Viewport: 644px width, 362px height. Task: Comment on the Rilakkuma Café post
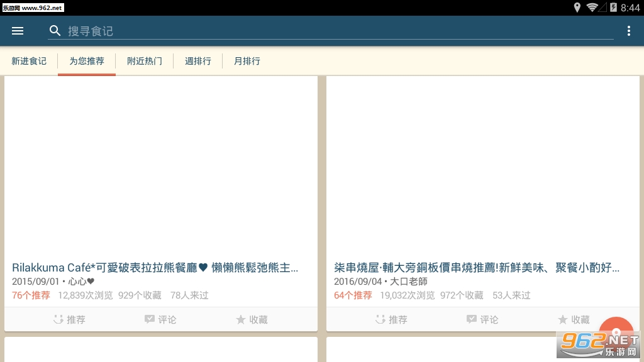point(160,319)
